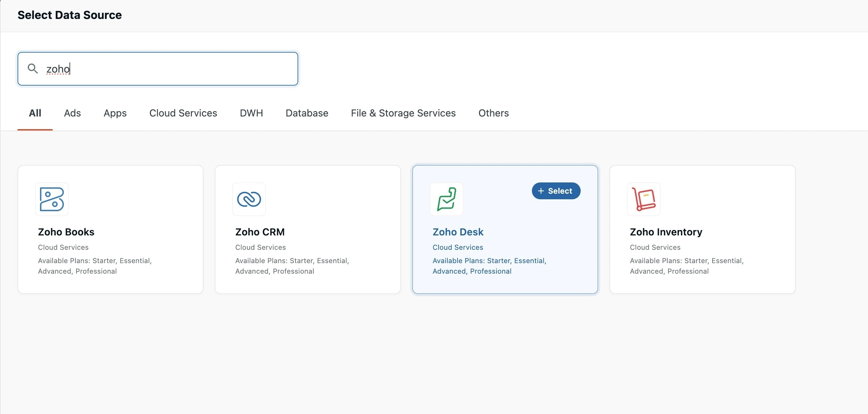
Task: Click the Zoho Books logo icon
Action: click(x=52, y=199)
